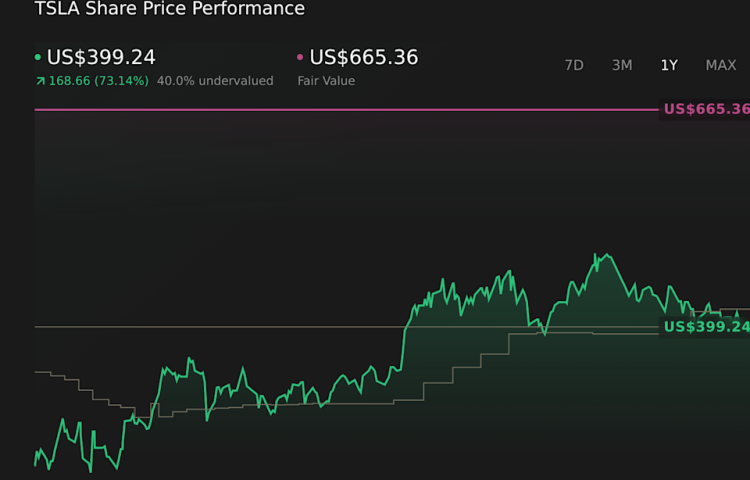This screenshot has width=750, height=480.
Task: Click the pink dot beside US$665.36
Action: (300, 58)
